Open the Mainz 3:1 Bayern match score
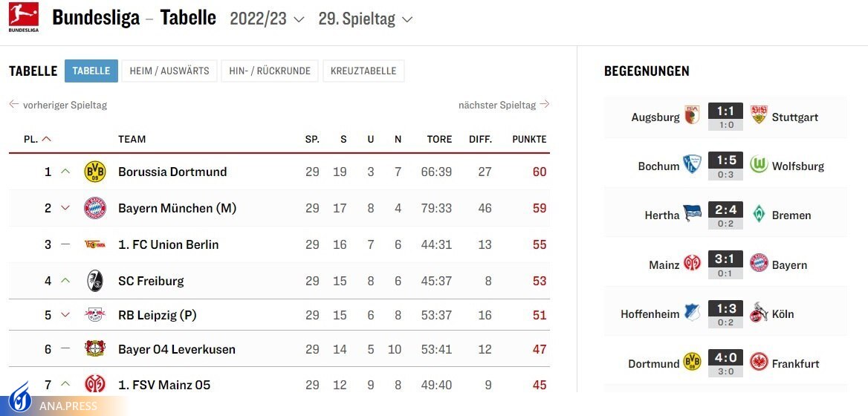The image size is (868, 416). pos(726,260)
